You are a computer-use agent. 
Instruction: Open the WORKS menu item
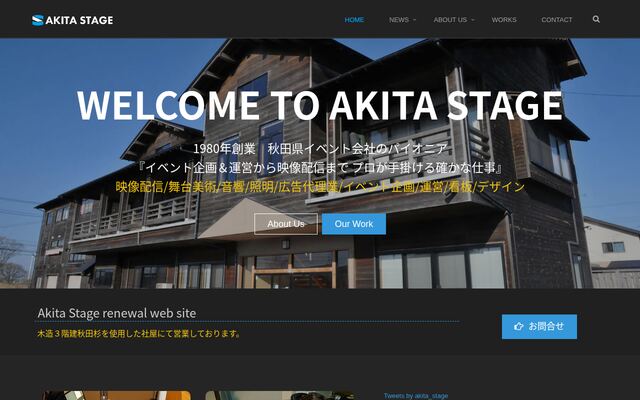coord(504,20)
